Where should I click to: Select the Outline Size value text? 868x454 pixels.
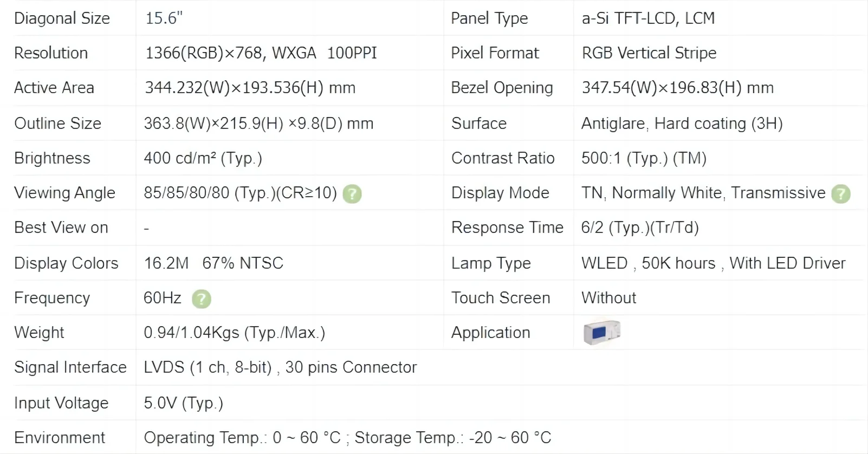(x=258, y=124)
